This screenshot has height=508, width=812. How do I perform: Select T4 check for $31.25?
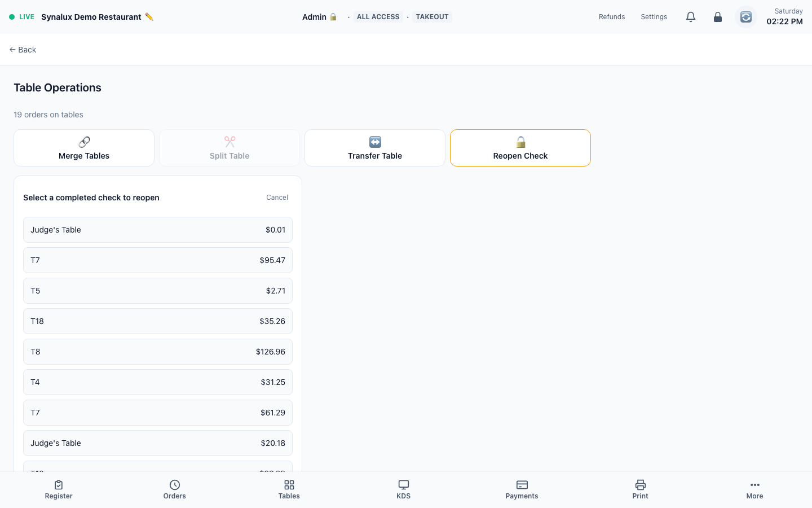pyautogui.click(x=158, y=382)
